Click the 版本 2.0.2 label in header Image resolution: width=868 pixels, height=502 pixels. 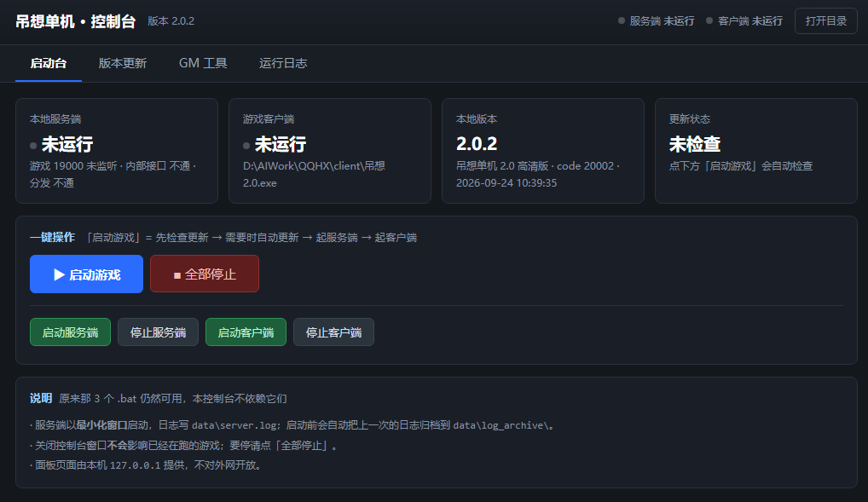coord(171,21)
